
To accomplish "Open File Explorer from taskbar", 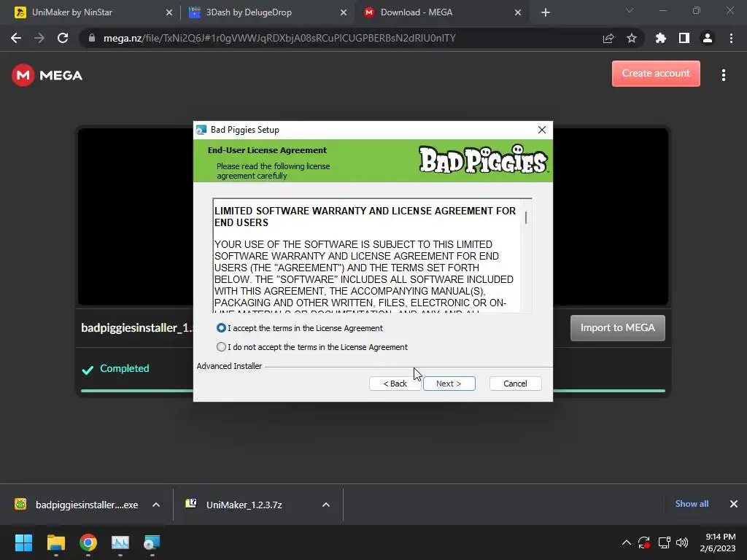I will [x=55, y=542].
